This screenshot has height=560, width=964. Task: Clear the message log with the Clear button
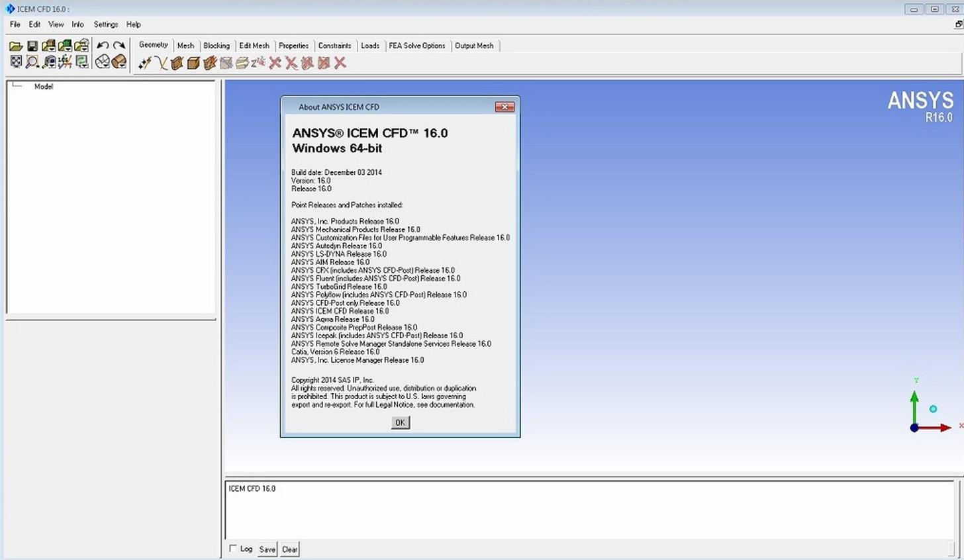click(x=289, y=549)
